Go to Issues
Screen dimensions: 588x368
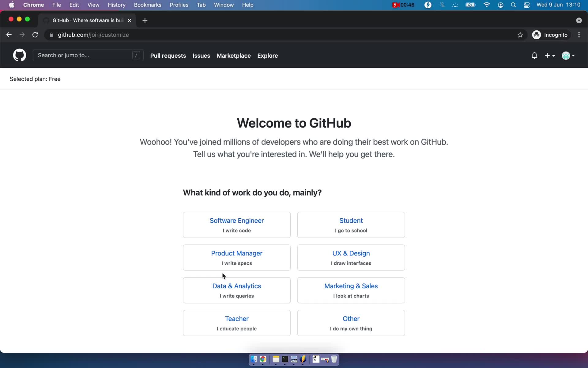pyautogui.click(x=201, y=56)
